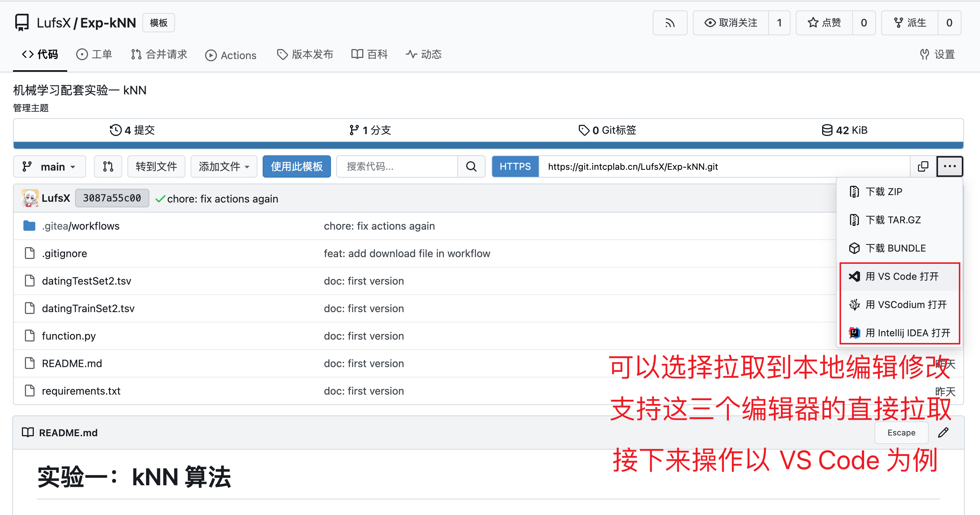Star the repository with 点赞
The width and height of the screenshot is (980, 515).
[824, 23]
